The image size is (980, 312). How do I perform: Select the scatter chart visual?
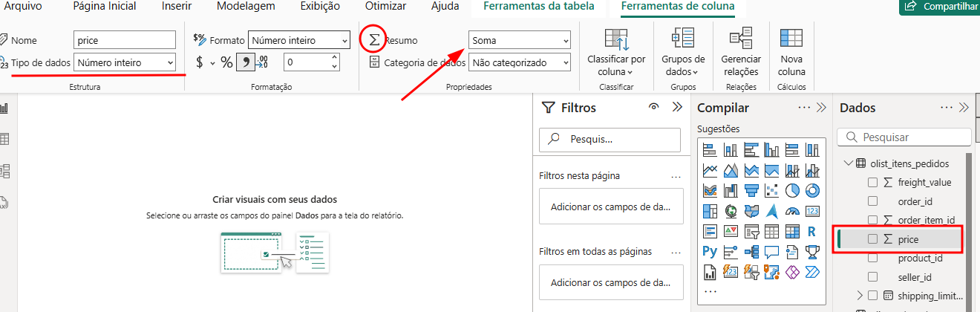coord(771,191)
